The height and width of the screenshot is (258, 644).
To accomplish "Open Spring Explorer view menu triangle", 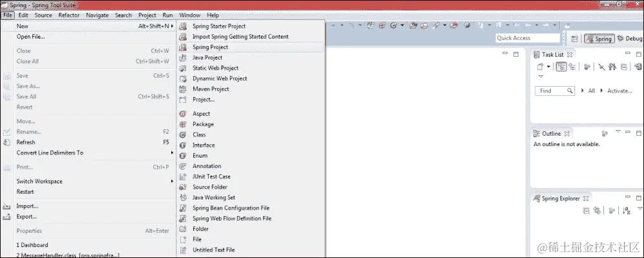I will tap(639, 208).
